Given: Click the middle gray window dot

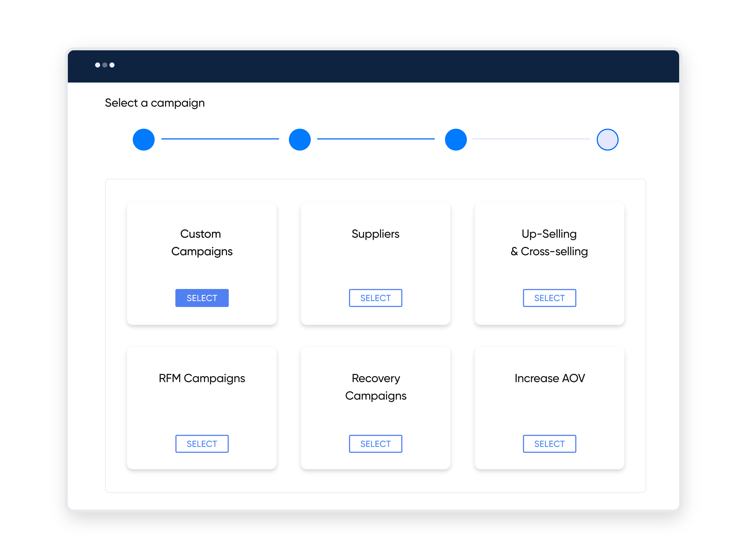Looking at the screenshot, I should [x=105, y=65].
